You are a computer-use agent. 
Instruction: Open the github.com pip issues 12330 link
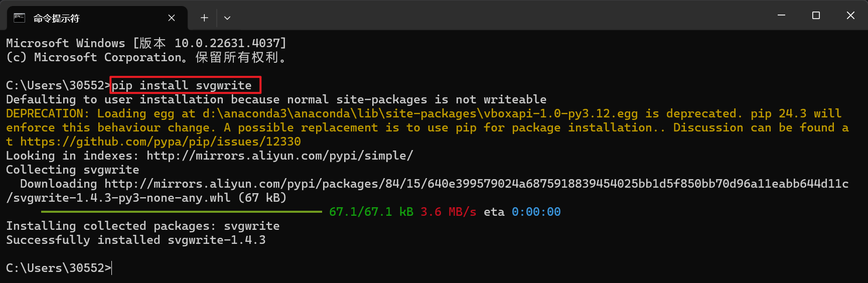161,142
